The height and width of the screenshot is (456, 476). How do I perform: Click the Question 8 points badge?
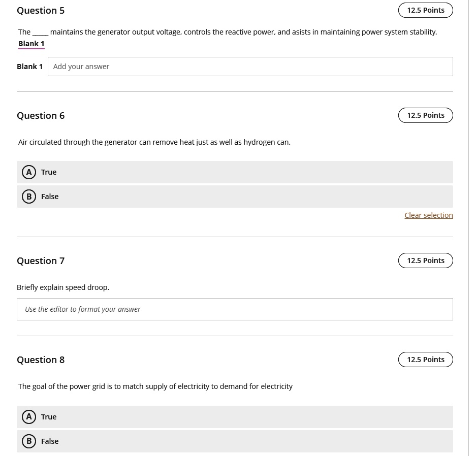point(425,360)
